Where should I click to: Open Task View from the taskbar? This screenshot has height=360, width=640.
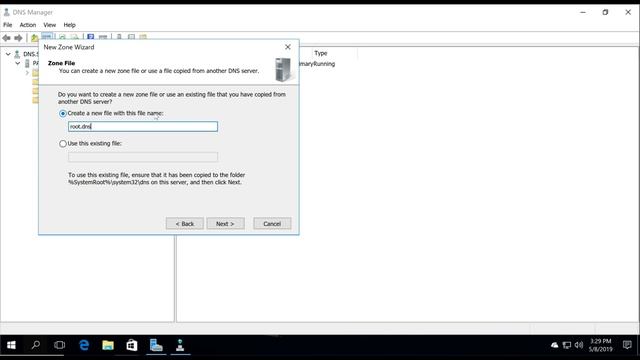pyautogui.click(x=59, y=345)
